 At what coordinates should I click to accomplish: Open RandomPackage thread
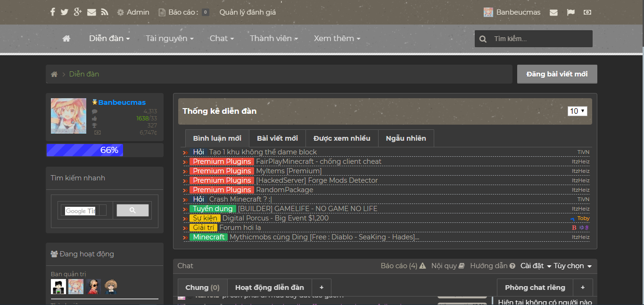point(284,190)
